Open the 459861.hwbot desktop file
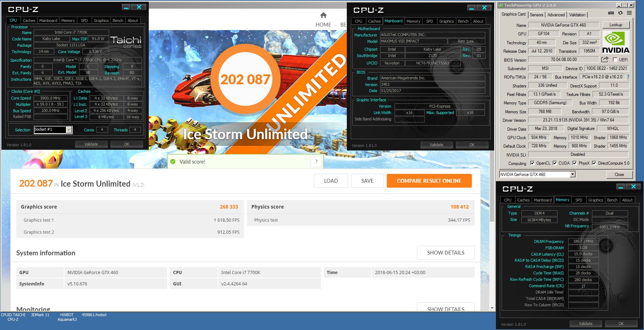 point(94,315)
